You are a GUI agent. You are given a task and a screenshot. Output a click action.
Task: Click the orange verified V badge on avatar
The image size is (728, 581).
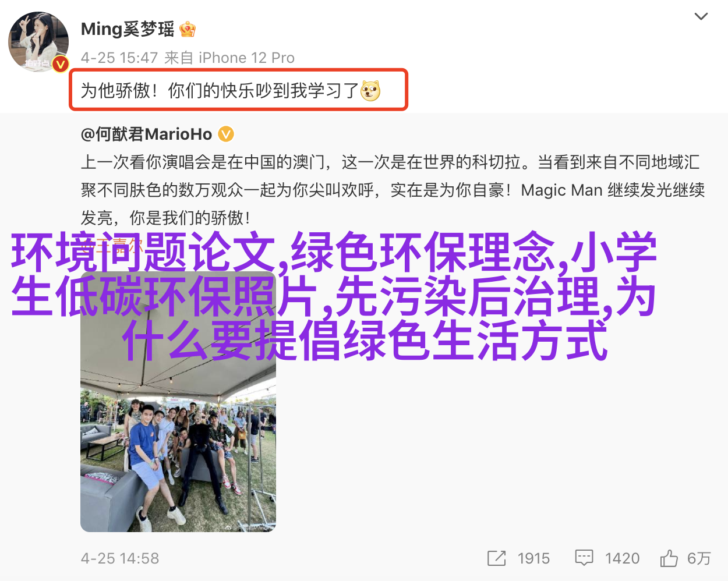point(61,64)
